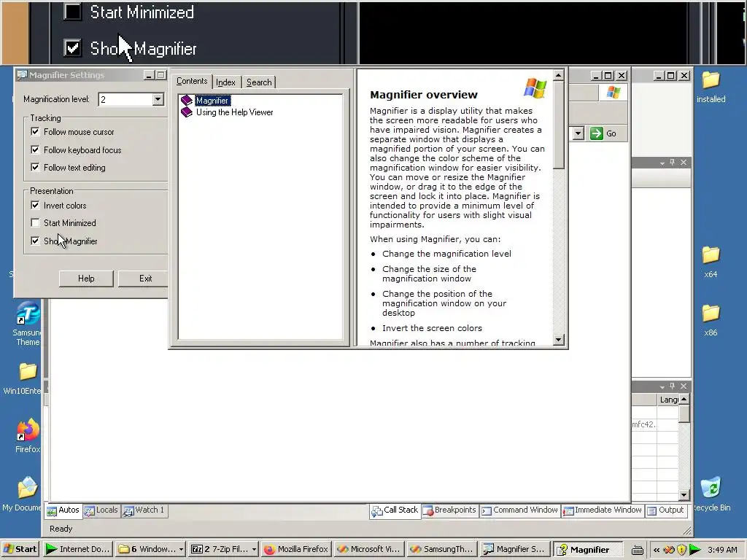Switch to Microsoft Vi... taskbar button
747x560 pixels.
point(369,549)
